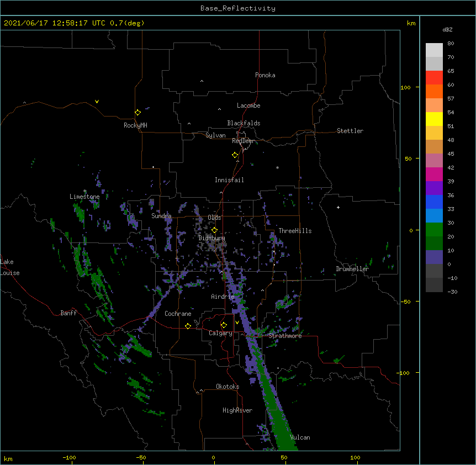Viewport: 476px width, 465px height.
Task: Click the Drumheller label
Action: point(352,269)
